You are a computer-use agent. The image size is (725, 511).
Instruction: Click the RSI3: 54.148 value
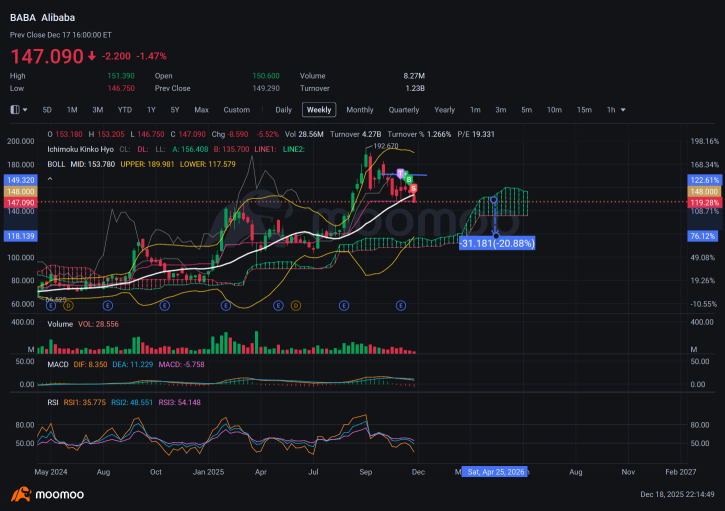click(179, 402)
